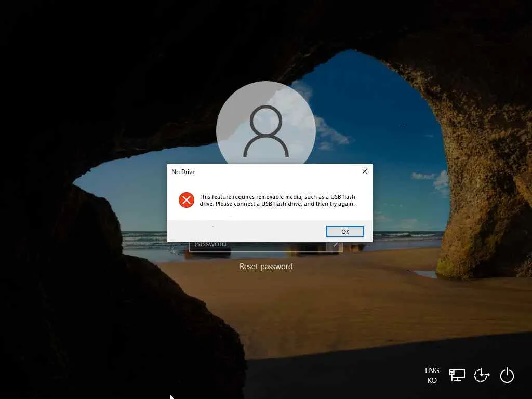The image size is (532, 399).
Task: Open the network connection icon
Action: [457, 375]
